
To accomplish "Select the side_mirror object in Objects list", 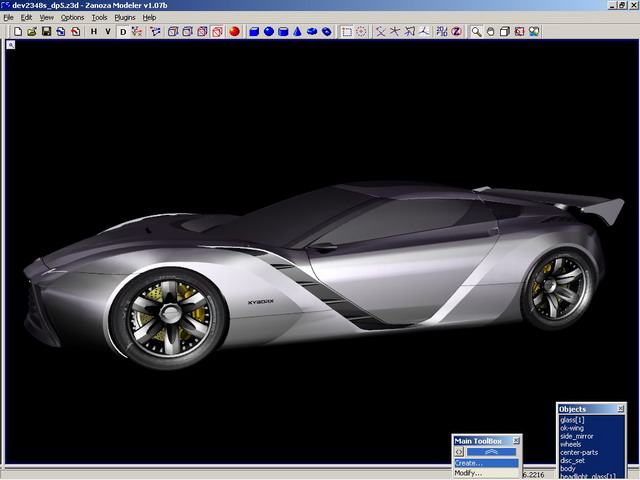I will 579,436.
